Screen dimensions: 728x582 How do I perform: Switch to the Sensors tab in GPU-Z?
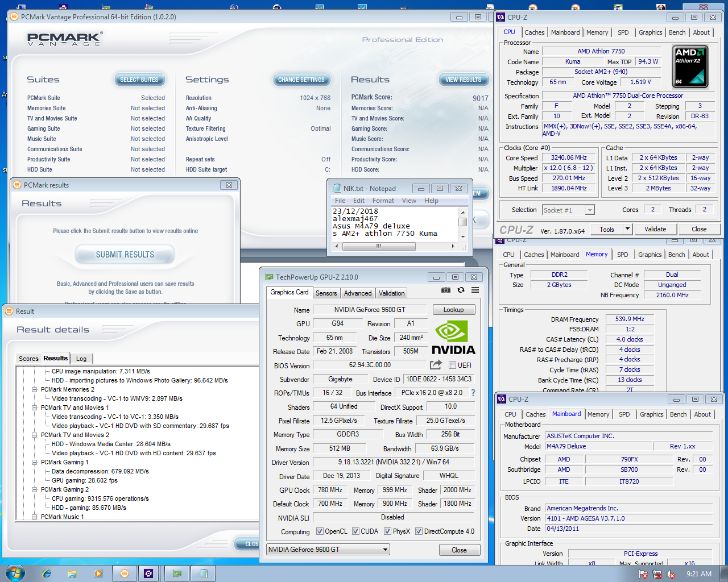pos(326,293)
